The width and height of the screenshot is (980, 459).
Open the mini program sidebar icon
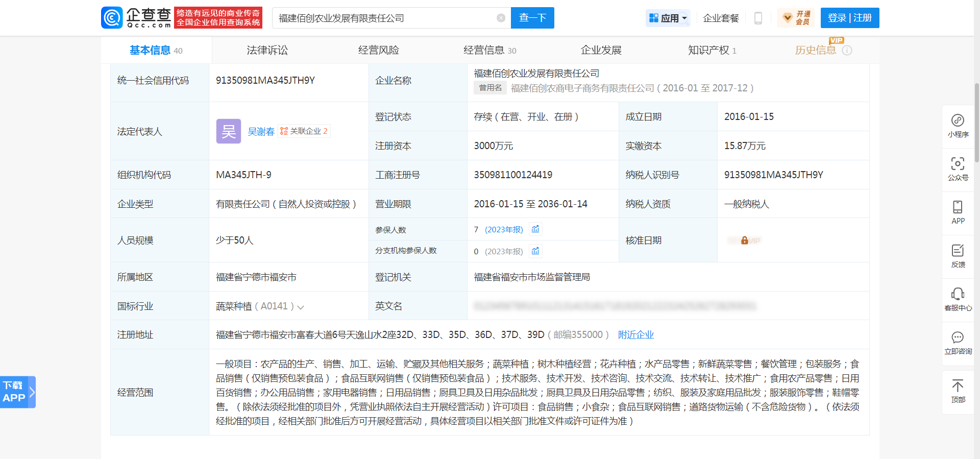[958, 126]
